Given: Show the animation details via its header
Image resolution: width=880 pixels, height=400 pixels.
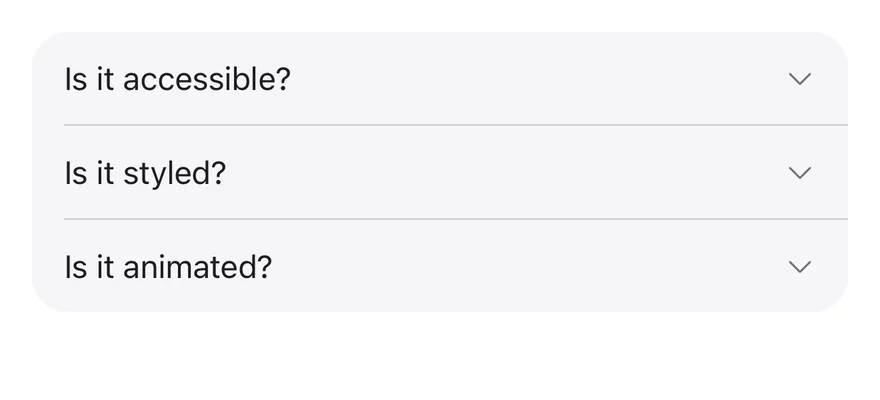Looking at the screenshot, I should point(439,266).
